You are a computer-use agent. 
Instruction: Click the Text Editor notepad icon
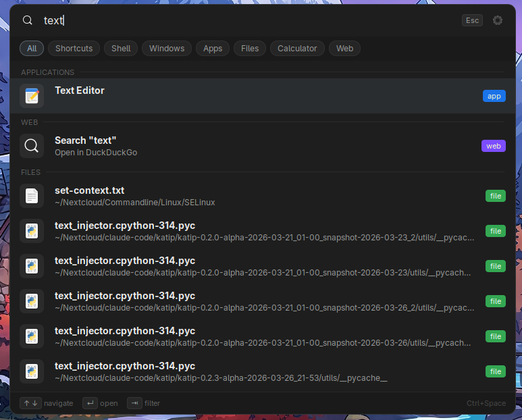point(32,96)
